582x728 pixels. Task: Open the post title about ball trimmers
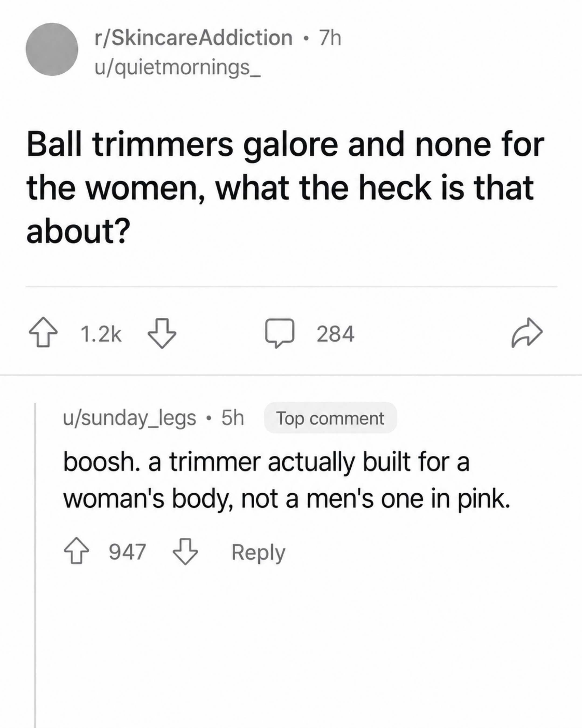(285, 187)
